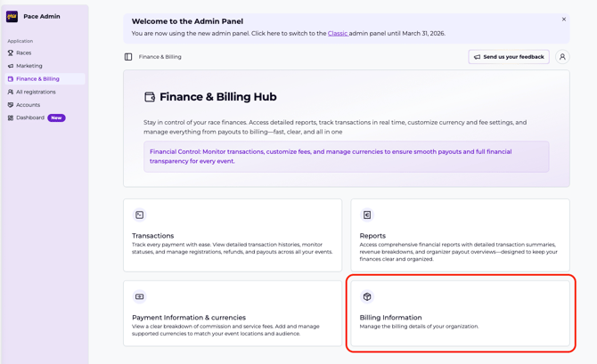The image size is (597, 364).
Task: Click the Transactions card icon
Action: tap(140, 215)
